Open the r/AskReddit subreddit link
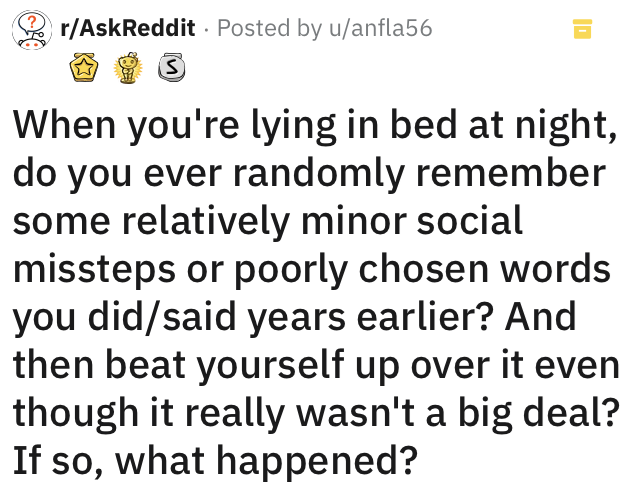638x500 pixels. (x=128, y=28)
